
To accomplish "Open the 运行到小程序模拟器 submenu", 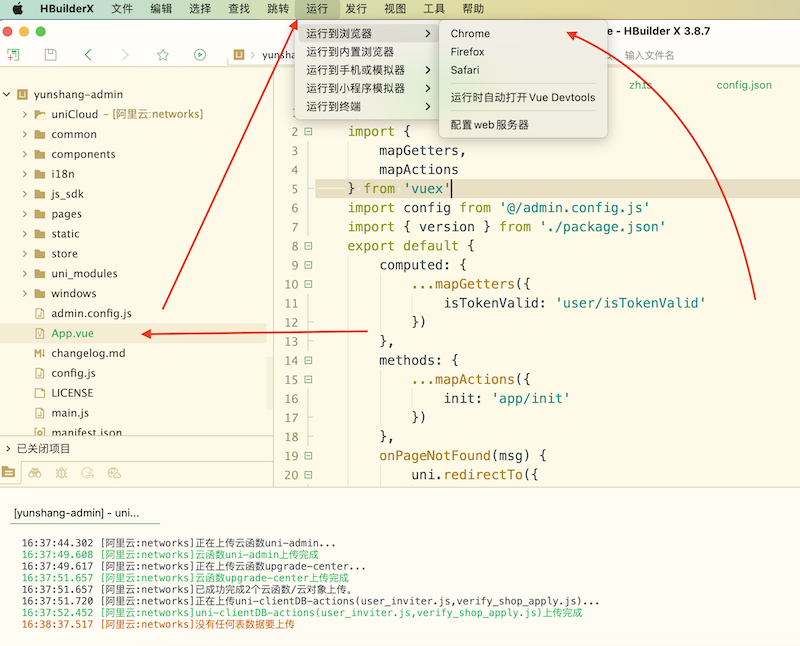I will 366,89.
